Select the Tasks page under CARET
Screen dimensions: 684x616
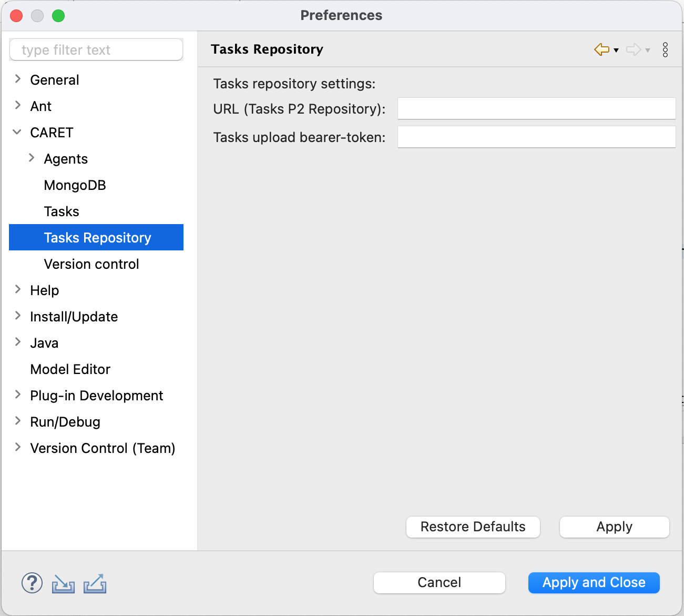(62, 211)
